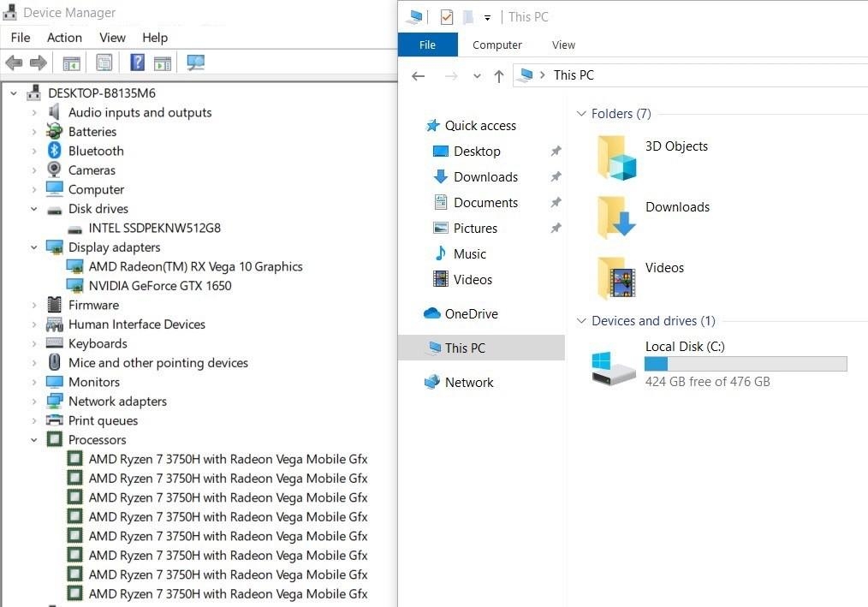Expand the Bluetooth category
Image resolution: width=868 pixels, height=607 pixels.
click(34, 152)
